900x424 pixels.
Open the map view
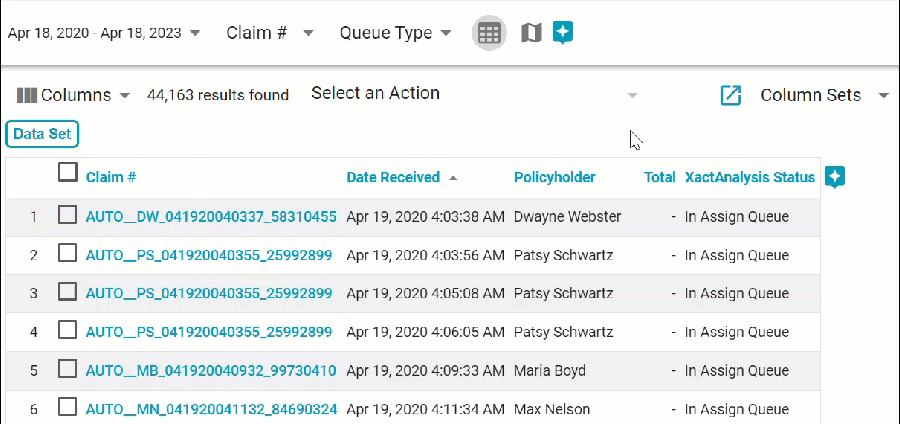click(532, 33)
